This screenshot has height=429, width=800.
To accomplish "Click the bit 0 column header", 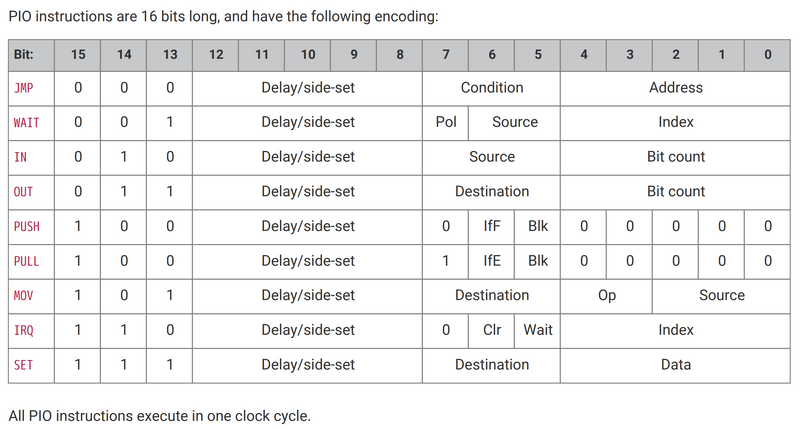I will (x=767, y=54).
